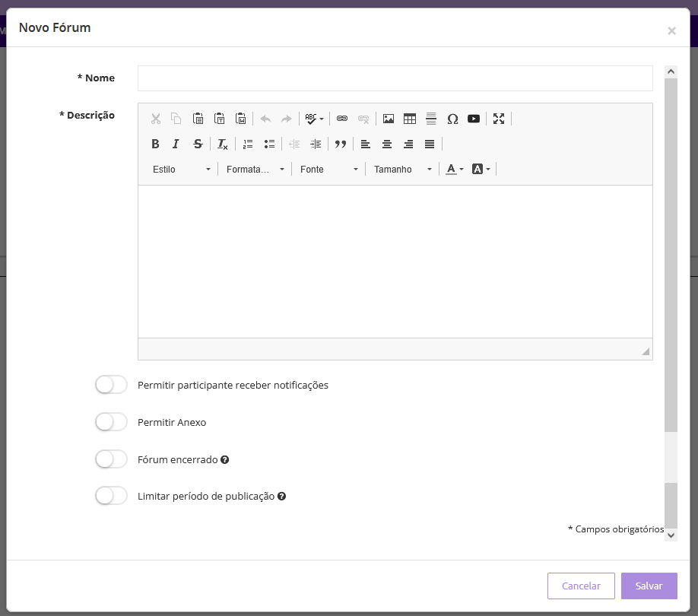This screenshot has width=698, height=616.
Task: Enable the Permitir Anexo switch
Action: [111, 422]
